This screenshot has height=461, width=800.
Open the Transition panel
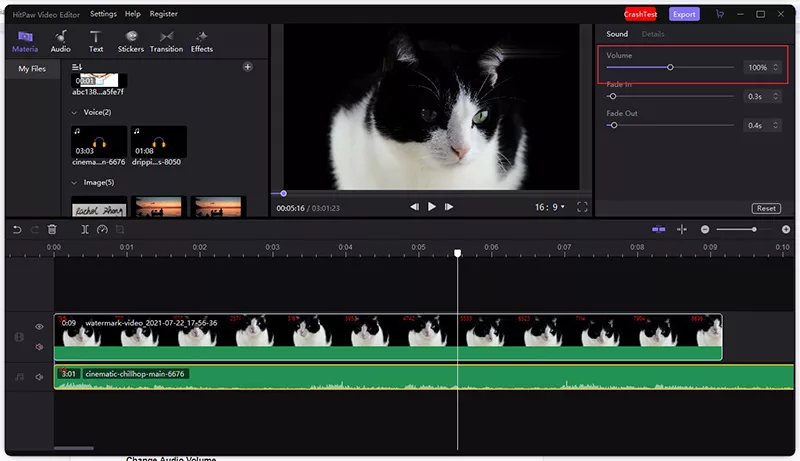coord(166,41)
